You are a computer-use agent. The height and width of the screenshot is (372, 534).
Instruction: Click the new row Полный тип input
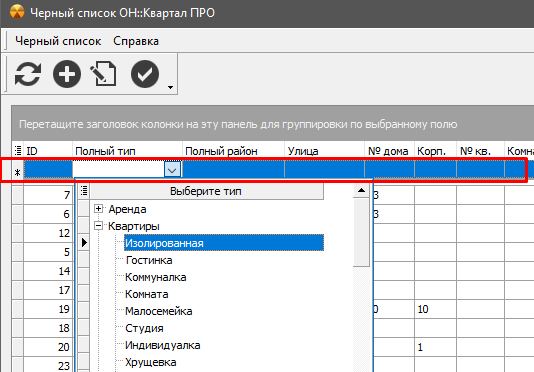tap(119, 169)
